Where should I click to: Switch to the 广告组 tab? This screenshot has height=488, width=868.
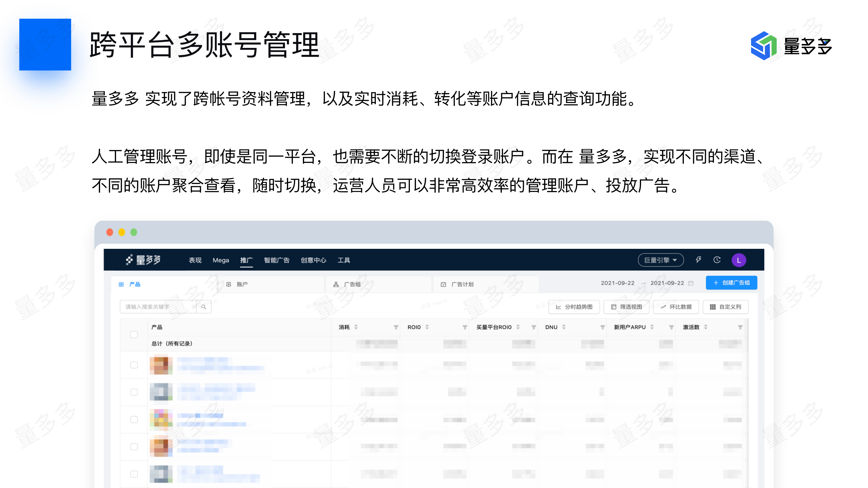[379, 284]
